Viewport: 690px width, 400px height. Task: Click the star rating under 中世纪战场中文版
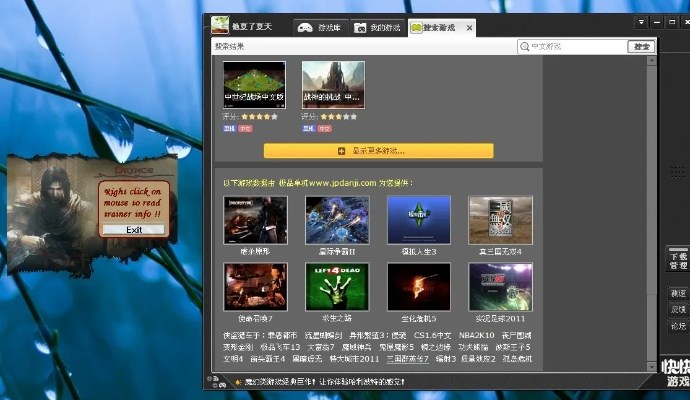point(260,117)
